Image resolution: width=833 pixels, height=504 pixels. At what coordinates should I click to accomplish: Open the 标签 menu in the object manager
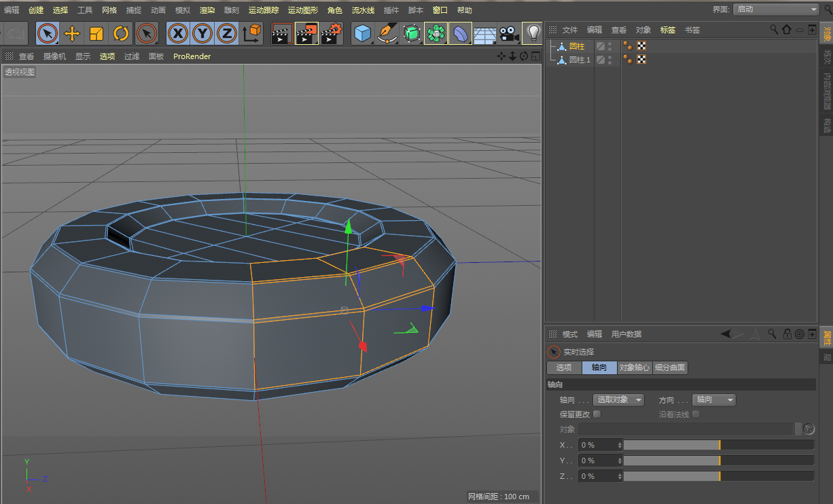668,30
